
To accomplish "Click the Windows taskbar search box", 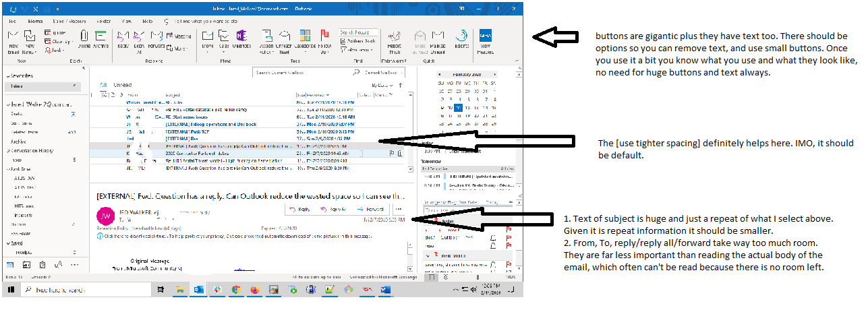I will tap(86, 290).
